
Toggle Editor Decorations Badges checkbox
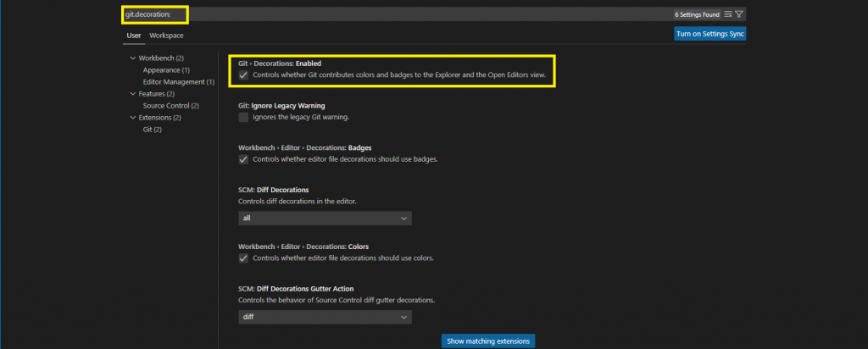(x=243, y=159)
